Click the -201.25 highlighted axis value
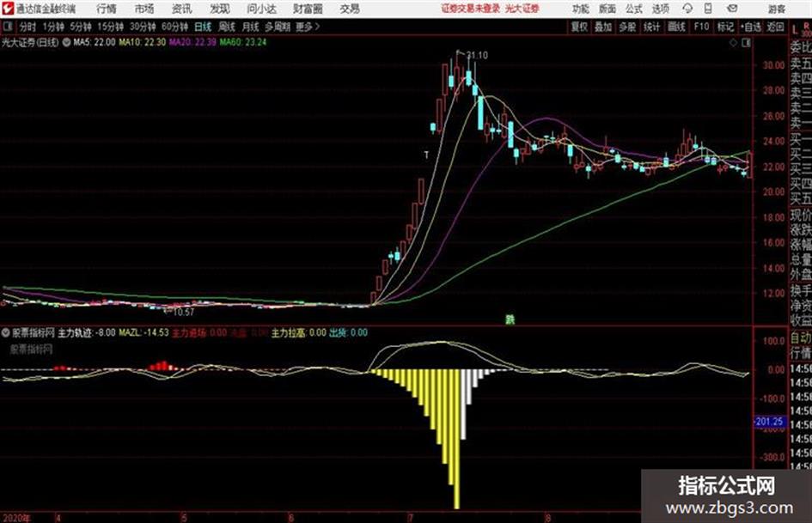The image size is (812, 523). [x=769, y=422]
